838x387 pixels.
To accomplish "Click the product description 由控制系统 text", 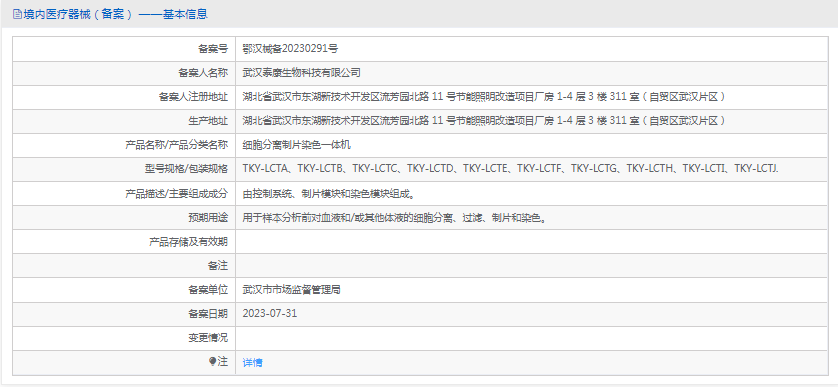I will pos(329,194).
